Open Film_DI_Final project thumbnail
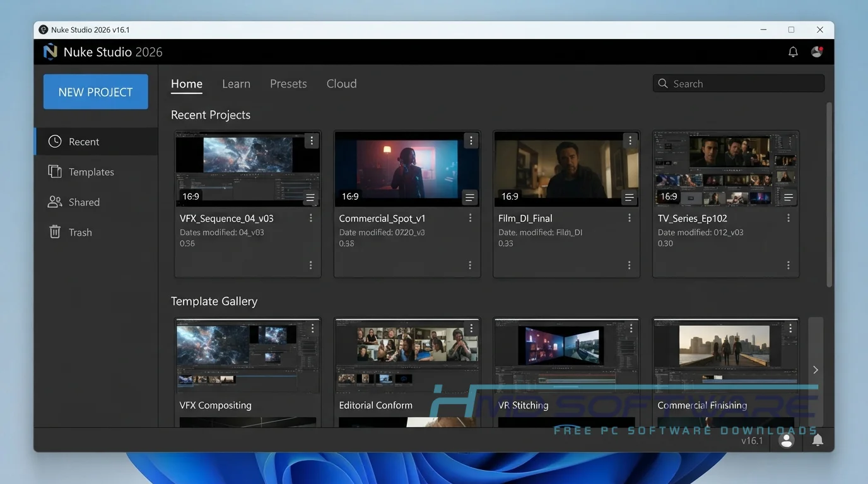This screenshot has height=484, width=868. tap(566, 169)
